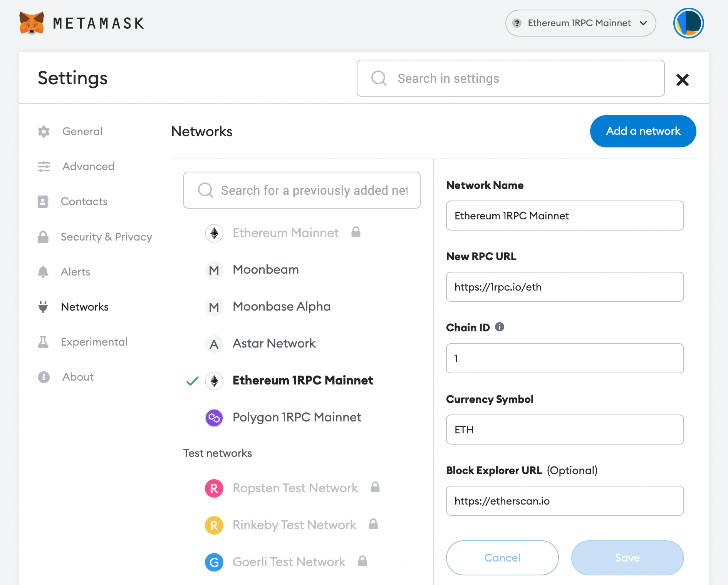Close the Settings page with the X
This screenshot has height=585, width=728.
682,80
